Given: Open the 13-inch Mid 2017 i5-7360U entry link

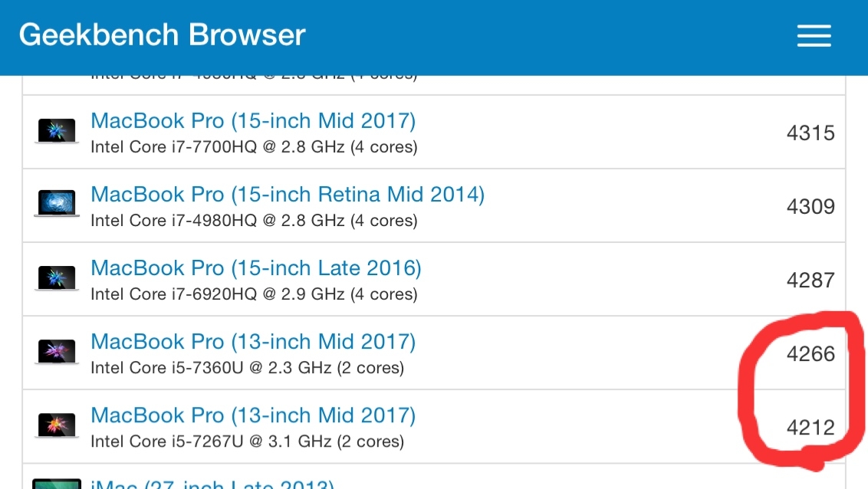Looking at the screenshot, I should [x=253, y=342].
